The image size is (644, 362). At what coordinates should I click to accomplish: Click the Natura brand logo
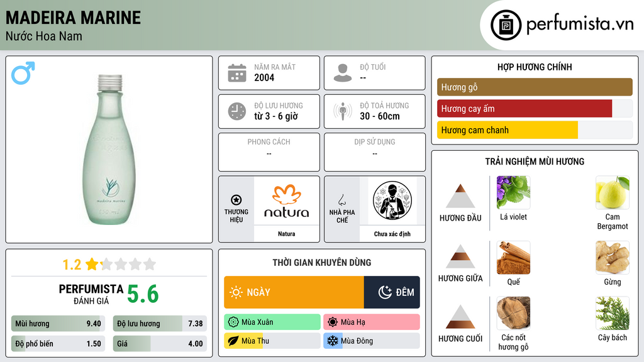286,200
